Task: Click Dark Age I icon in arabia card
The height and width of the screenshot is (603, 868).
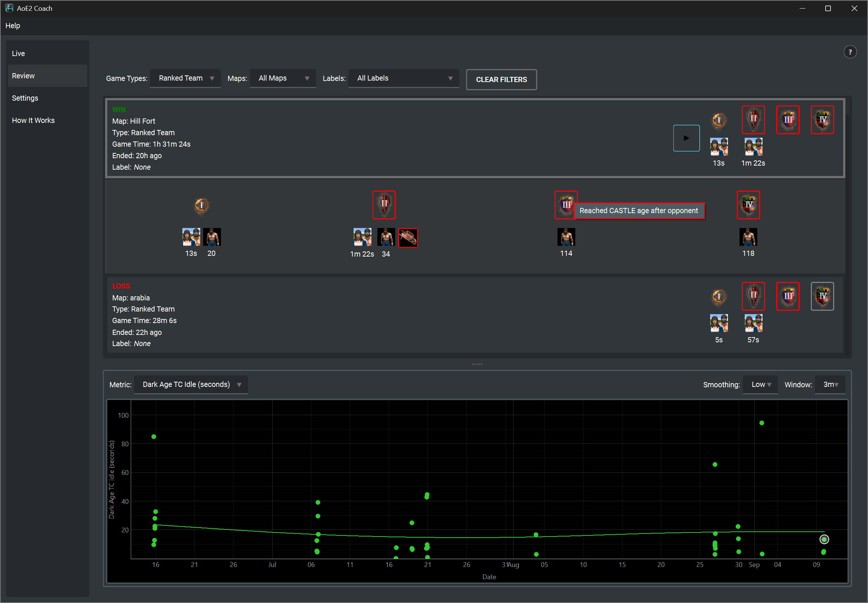Action: pyautogui.click(x=719, y=297)
